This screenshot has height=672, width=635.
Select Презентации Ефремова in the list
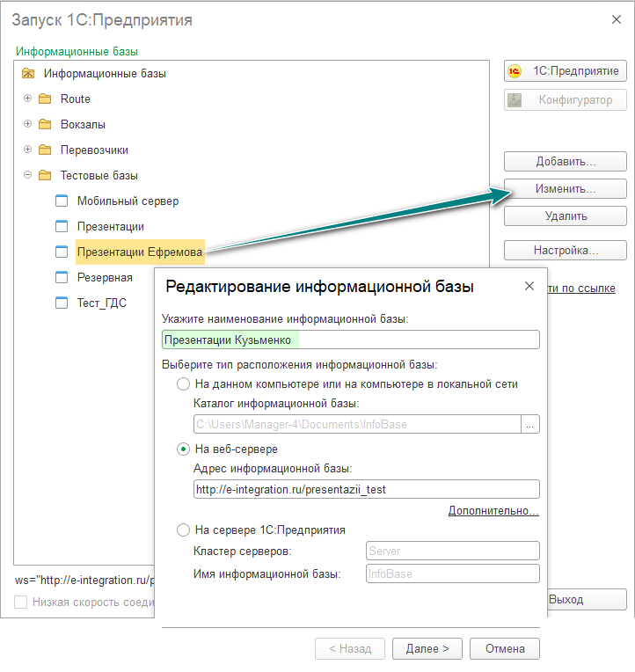click(140, 252)
